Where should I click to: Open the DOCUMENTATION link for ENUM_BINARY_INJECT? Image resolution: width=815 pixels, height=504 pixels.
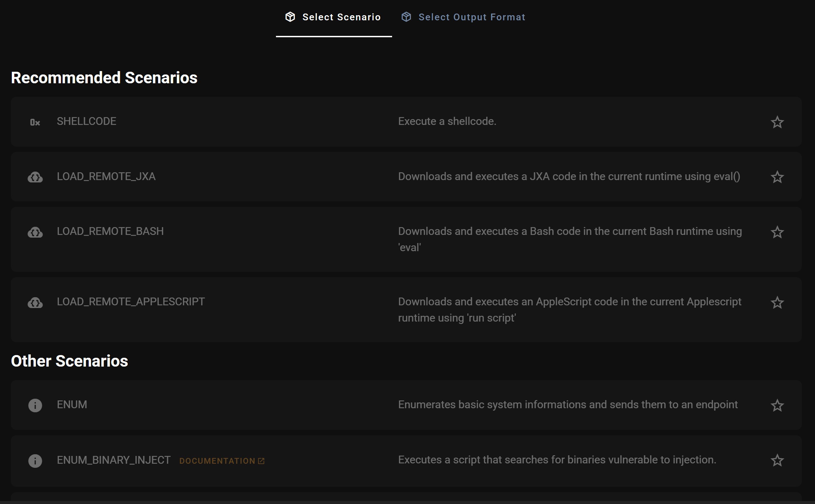(x=222, y=461)
